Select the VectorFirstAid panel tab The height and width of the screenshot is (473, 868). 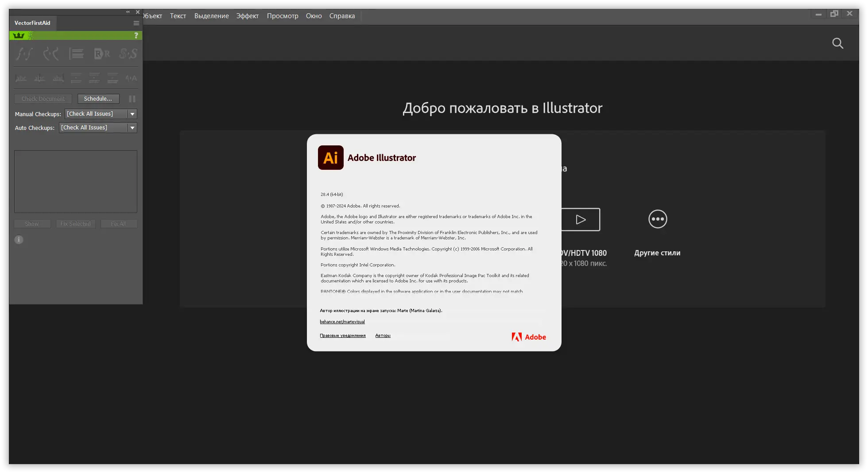(32, 23)
